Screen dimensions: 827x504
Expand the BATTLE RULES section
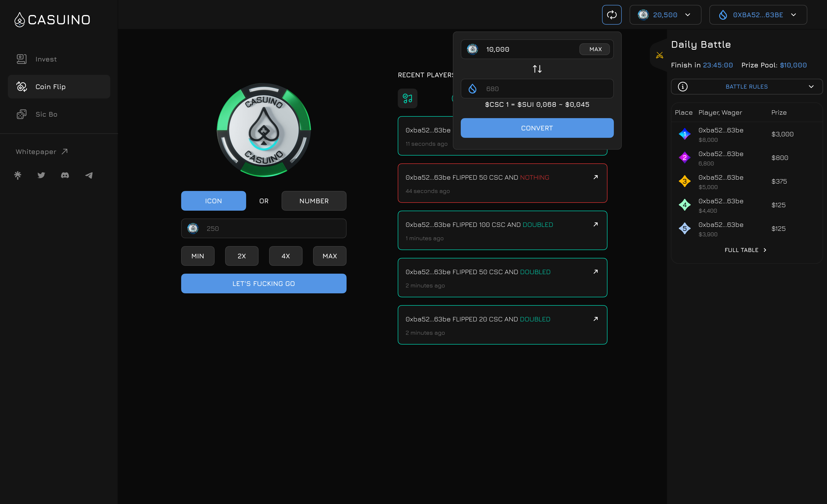pyautogui.click(x=747, y=87)
